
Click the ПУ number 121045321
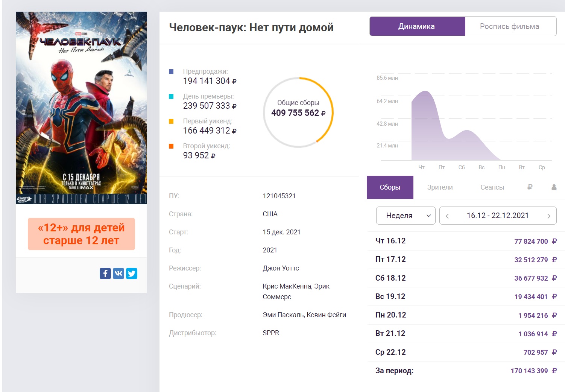[x=279, y=196]
